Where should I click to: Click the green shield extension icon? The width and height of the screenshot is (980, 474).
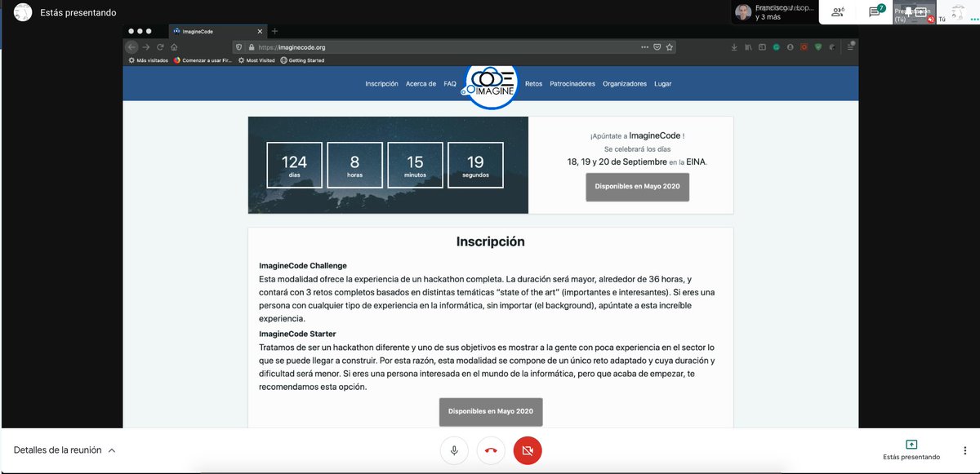818,47
